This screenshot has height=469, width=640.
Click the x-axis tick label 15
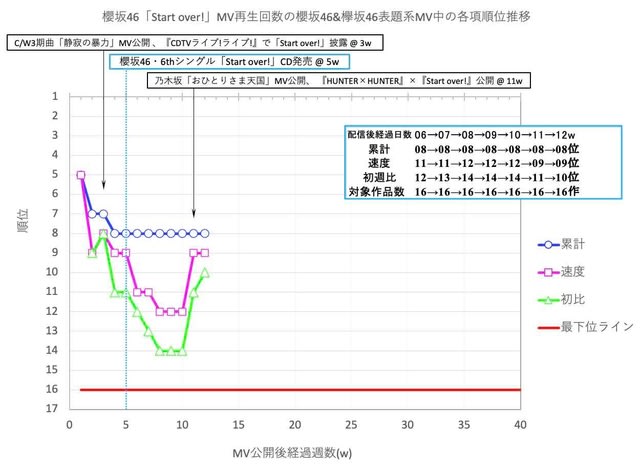(x=238, y=425)
